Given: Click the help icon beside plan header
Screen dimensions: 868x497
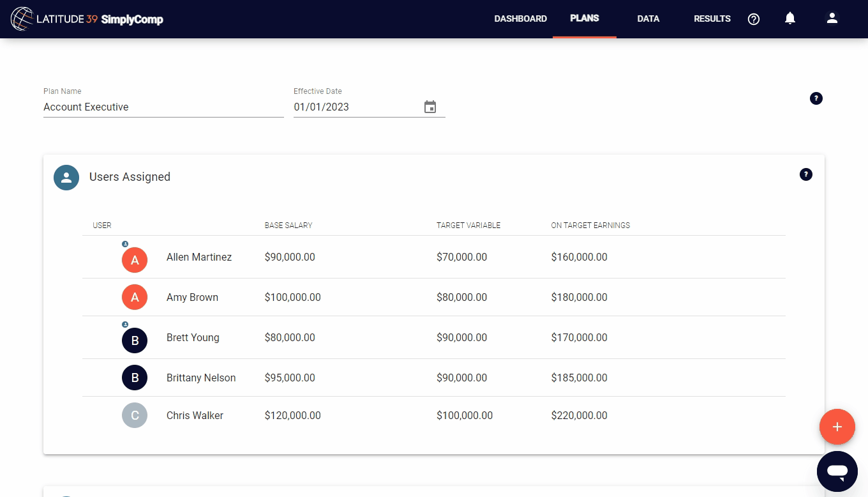Looking at the screenshot, I should (816, 98).
